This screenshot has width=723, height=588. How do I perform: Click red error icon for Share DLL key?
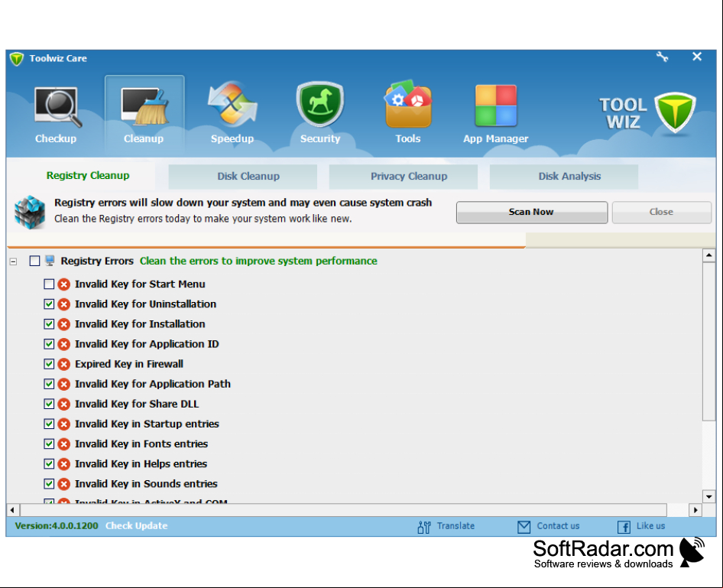tap(64, 404)
